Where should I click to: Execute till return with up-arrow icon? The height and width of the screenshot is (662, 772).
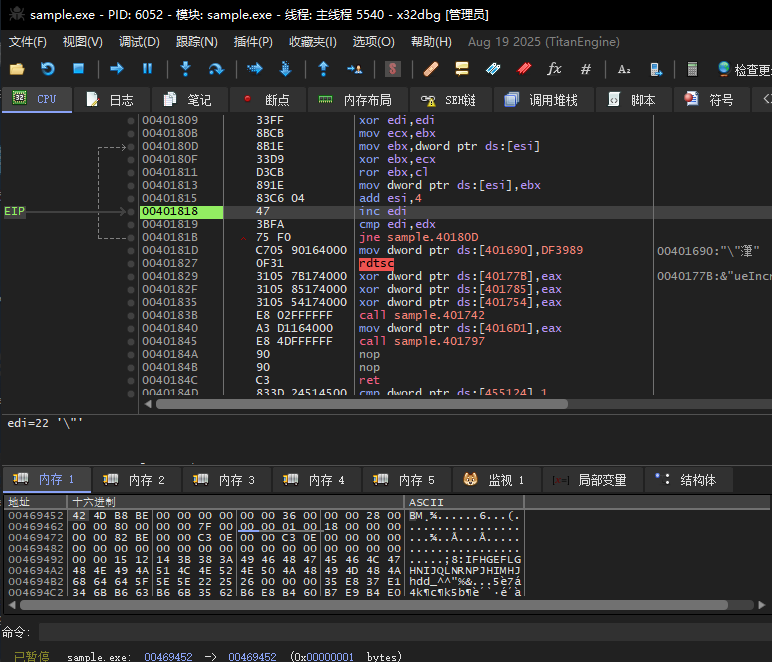(x=323, y=69)
